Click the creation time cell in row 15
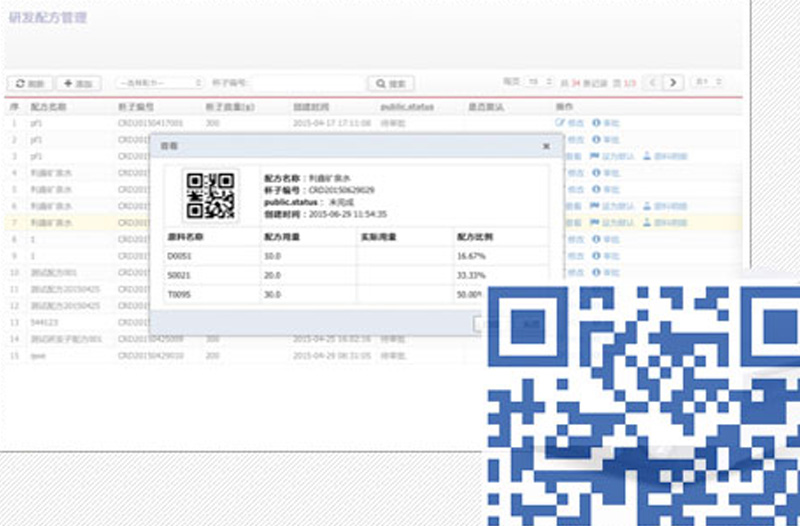The width and height of the screenshot is (800, 526). (x=332, y=356)
